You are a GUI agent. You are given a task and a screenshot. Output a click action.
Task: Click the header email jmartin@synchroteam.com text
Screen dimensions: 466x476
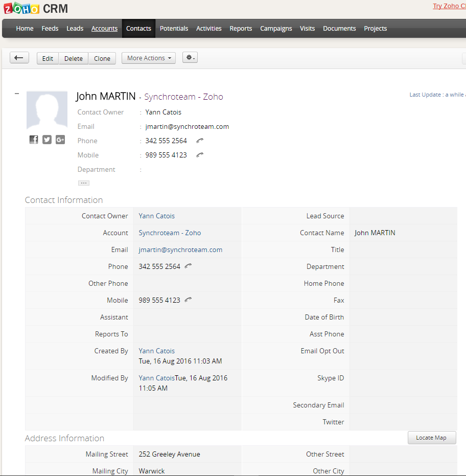click(187, 127)
